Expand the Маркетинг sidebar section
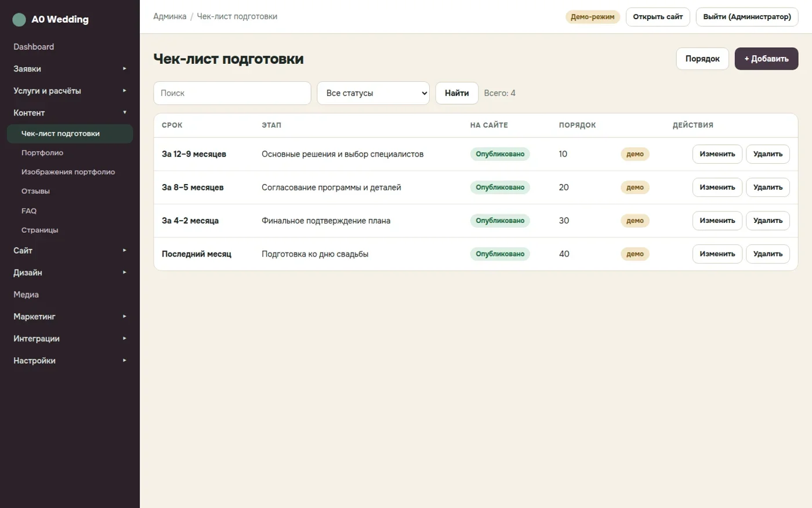Screen dimensions: 812x508 click(70, 316)
